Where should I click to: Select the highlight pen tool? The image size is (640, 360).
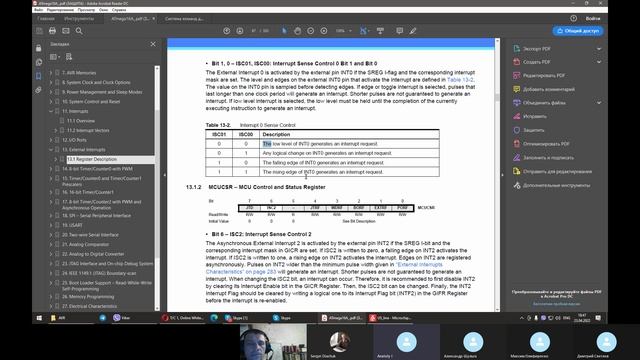click(413, 31)
